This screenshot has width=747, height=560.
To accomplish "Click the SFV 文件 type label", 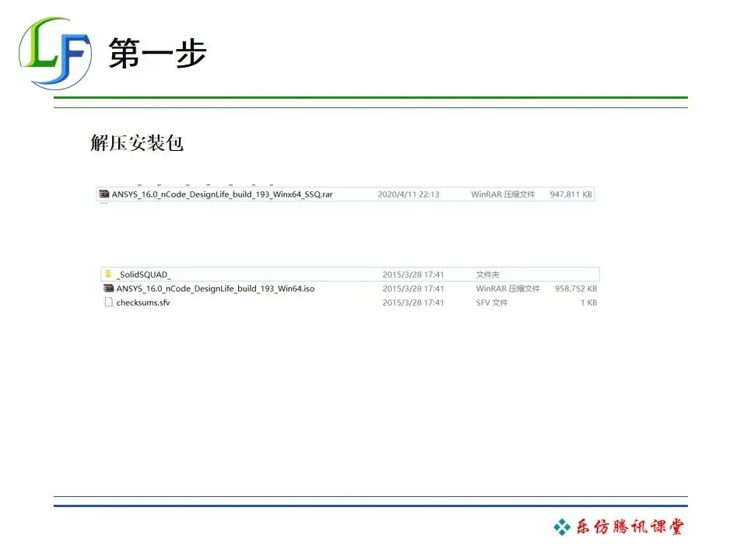I will 492,303.
